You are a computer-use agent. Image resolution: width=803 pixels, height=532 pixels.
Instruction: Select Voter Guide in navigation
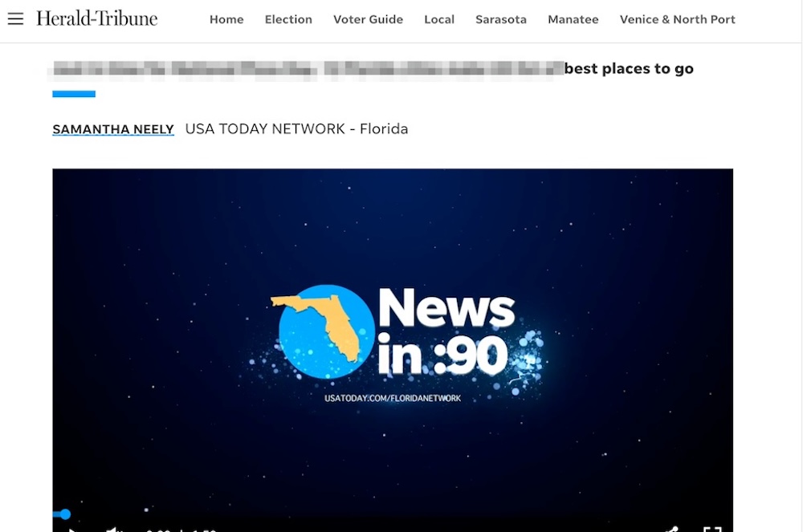pos(368,19)
